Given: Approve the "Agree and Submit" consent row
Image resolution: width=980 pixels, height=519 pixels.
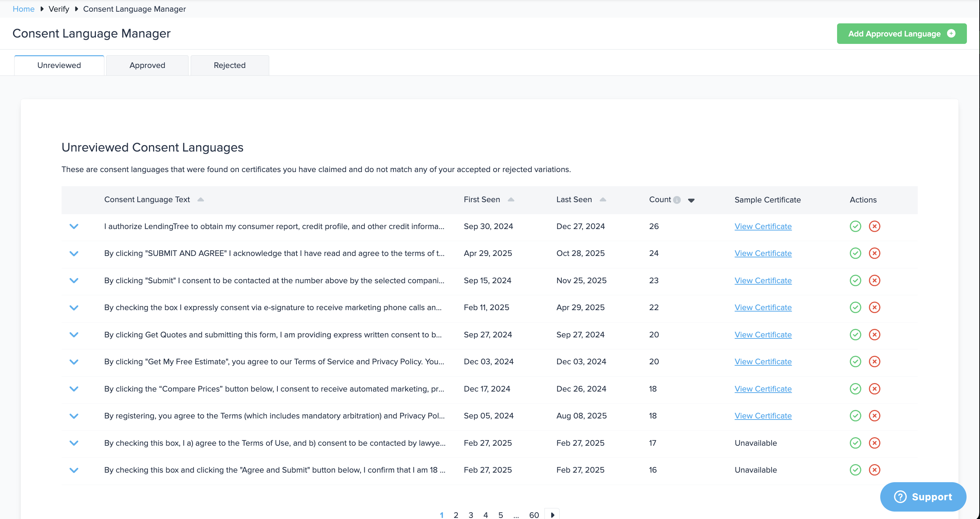Looking at the screenshot, I should coord(855,470).
